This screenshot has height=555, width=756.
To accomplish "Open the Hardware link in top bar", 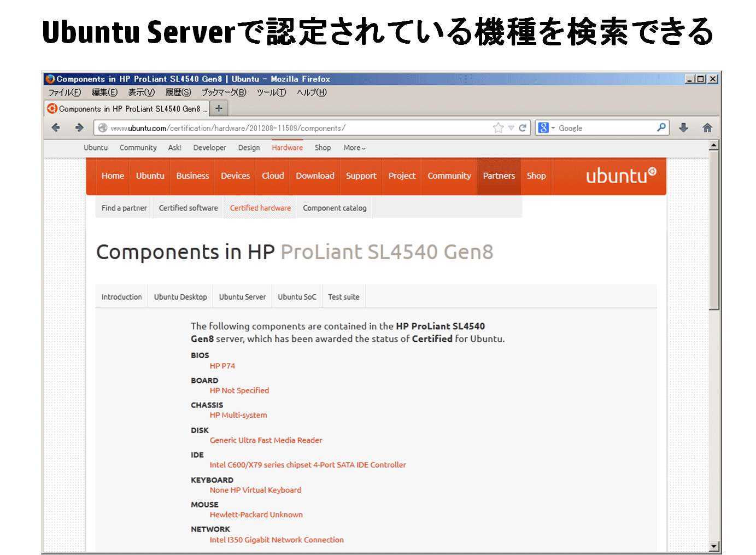I will (x=287, y=148).
